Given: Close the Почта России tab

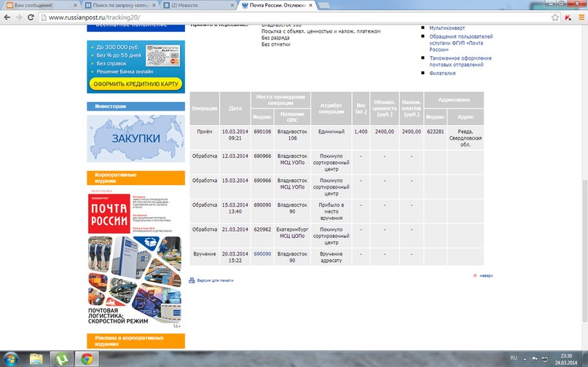Looking at the screenshot, I should click(310, 5).
